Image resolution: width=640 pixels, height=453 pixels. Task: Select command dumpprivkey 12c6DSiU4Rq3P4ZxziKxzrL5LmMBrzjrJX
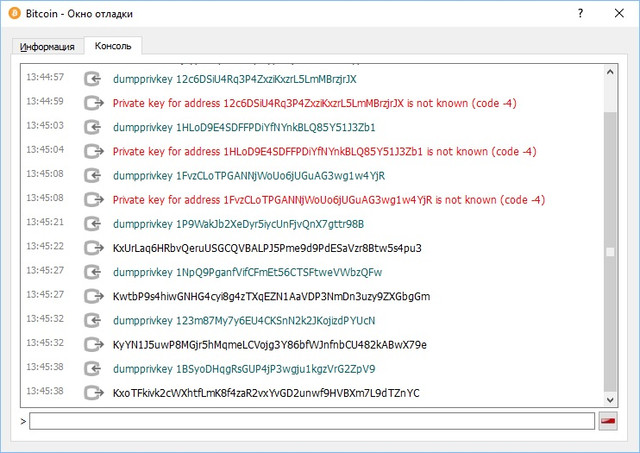[x=235, y=79]
